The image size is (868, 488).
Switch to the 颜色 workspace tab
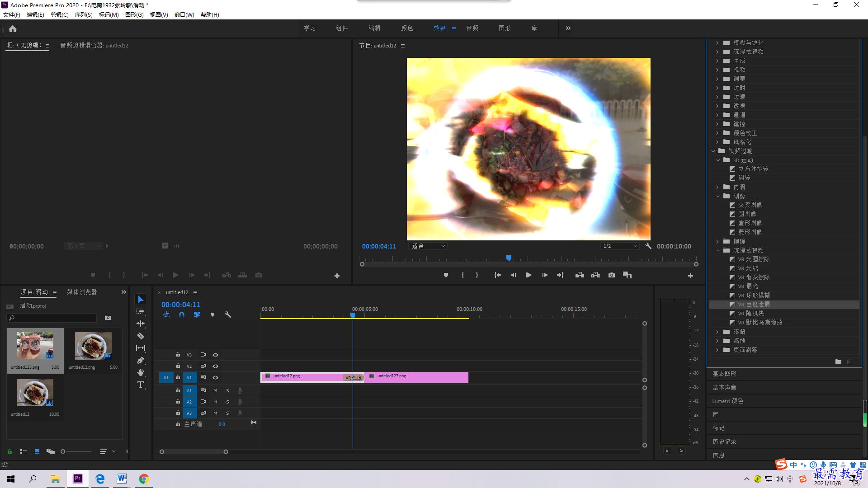[x=407, y=28]
